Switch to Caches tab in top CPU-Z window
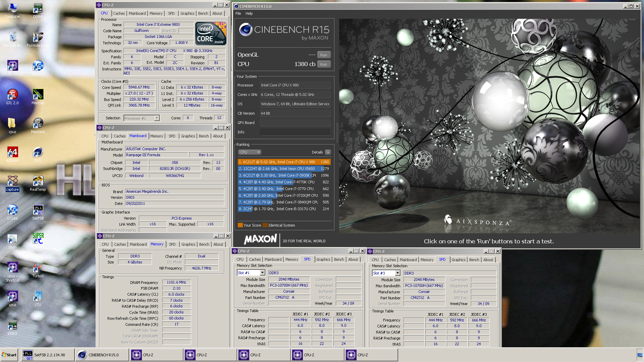This screenshot has width=644, height=362. pos(119,13)
